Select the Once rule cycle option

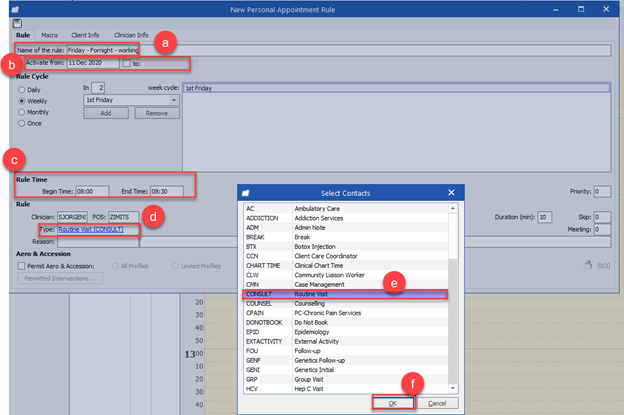(30, 123)
